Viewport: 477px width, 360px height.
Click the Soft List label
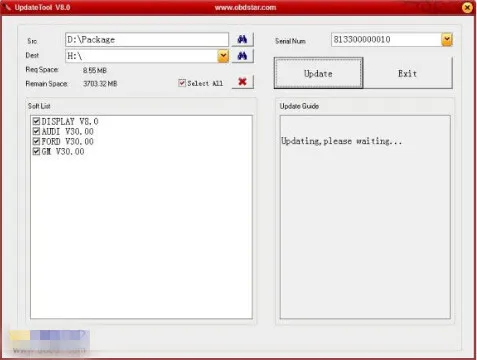point(39,106)
